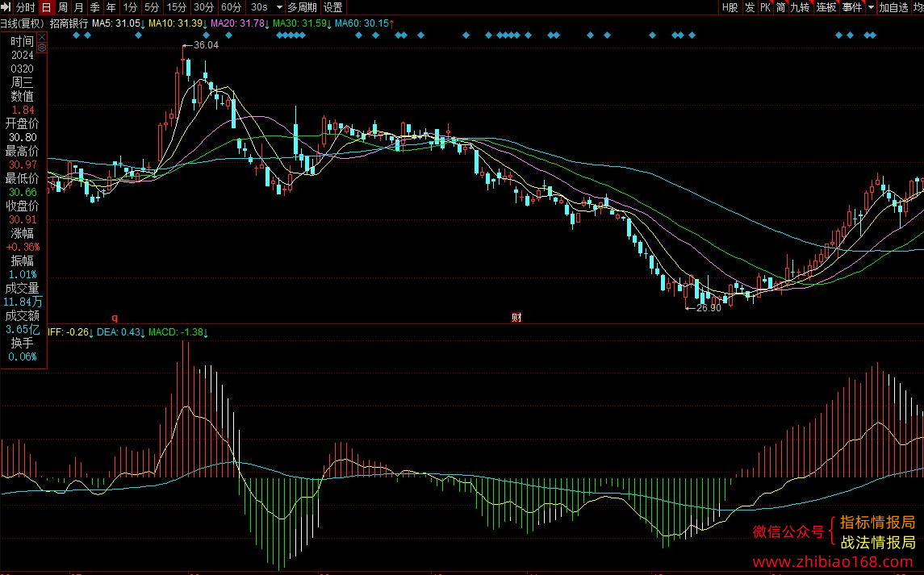Click the 发 toolbar button
Image resolution: width=924 pixels, height=575 pixels.
pyautogui.click(x=750, y=7)
